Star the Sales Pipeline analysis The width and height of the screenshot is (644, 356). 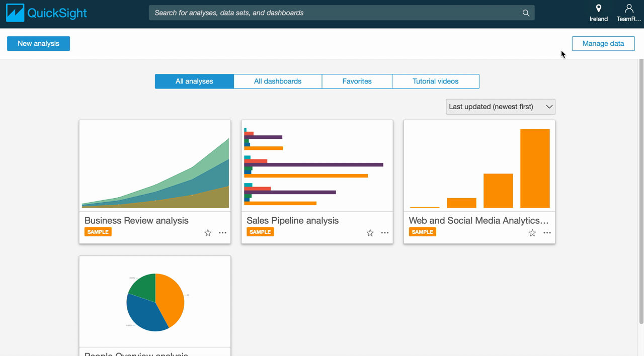(x=370, y=233)
